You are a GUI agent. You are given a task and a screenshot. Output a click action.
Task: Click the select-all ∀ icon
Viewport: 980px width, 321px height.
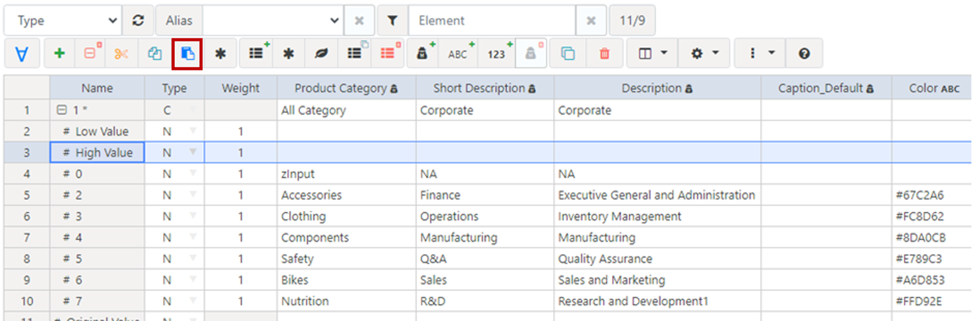22,54
